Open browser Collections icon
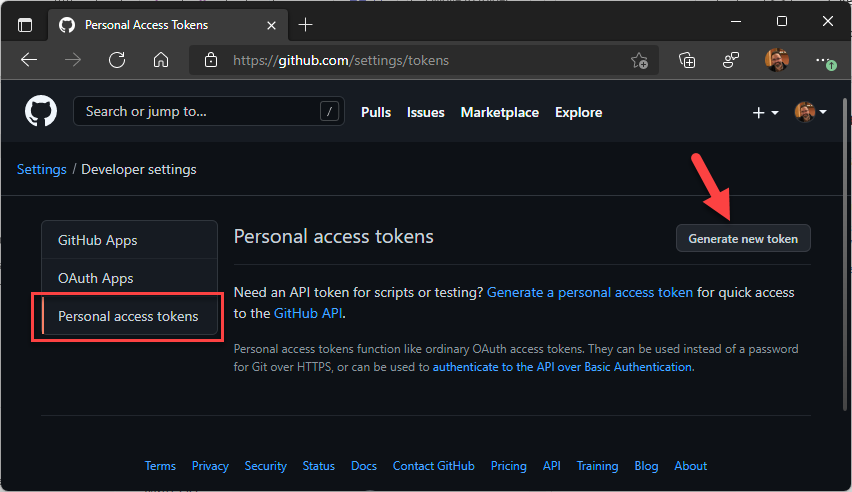The width and height of the screenshot is (852, 492). pyautogui.click(x=687, y=60)
